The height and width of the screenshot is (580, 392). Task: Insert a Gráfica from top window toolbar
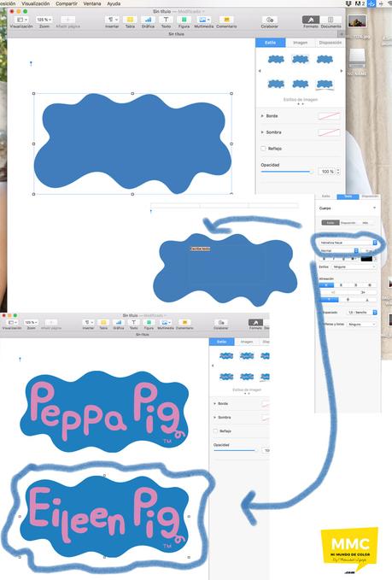tap(148, 20)
